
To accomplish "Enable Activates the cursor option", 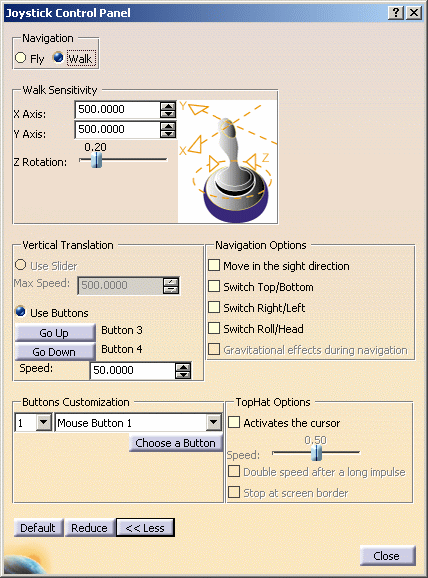I will 234,422.
